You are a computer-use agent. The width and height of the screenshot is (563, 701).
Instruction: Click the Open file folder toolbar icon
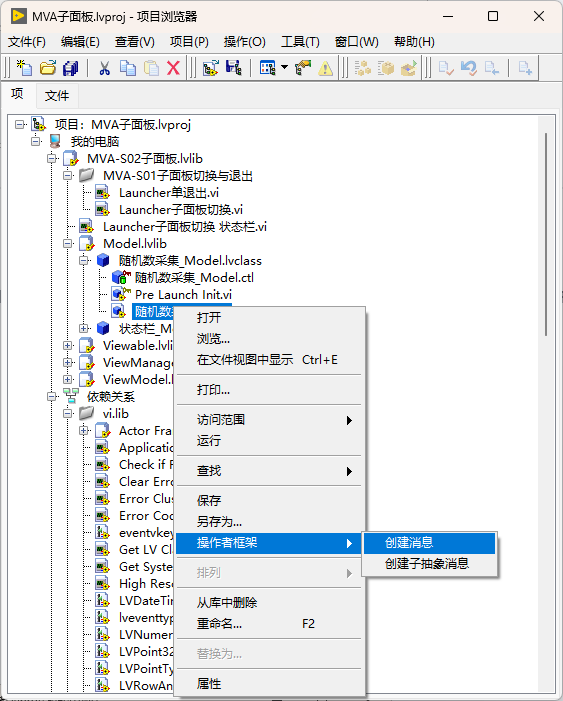tap(48, 68)
